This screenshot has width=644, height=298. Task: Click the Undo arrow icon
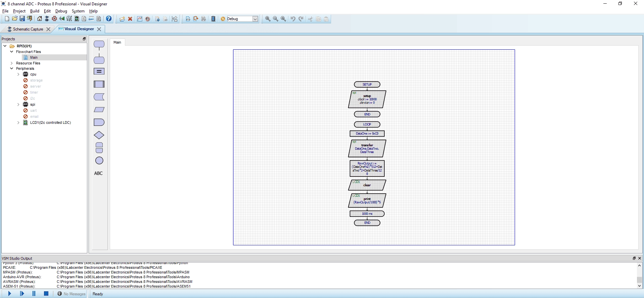tap(293, 19)
